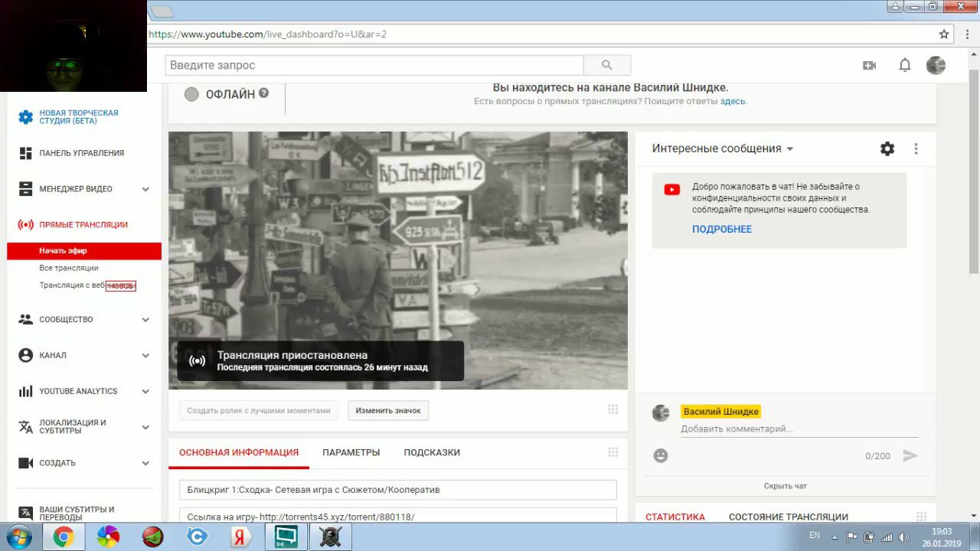Click the EN language indicator in tray
Screen dimensions: 980x551
pos(815,536)
